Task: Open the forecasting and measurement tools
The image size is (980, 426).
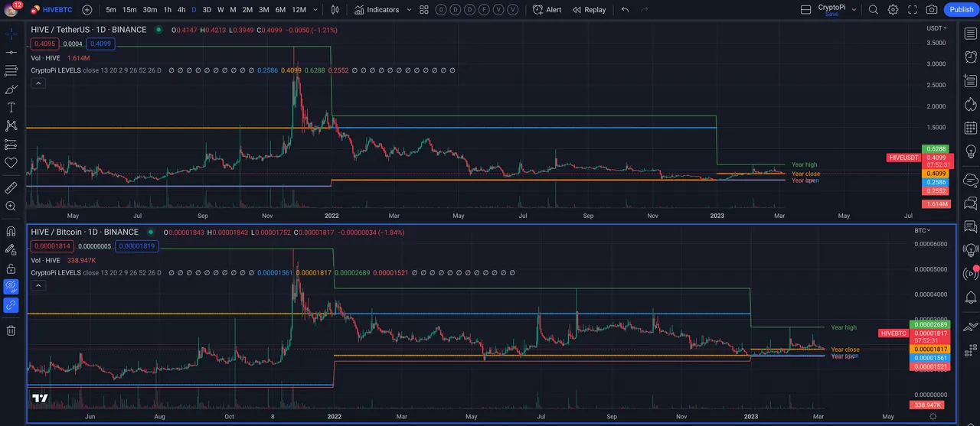Action: 11,144
